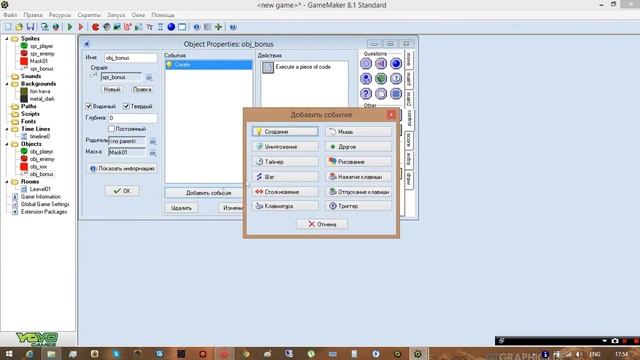Choose the Создание event button
640x360 pixels.
coord(285,131)
